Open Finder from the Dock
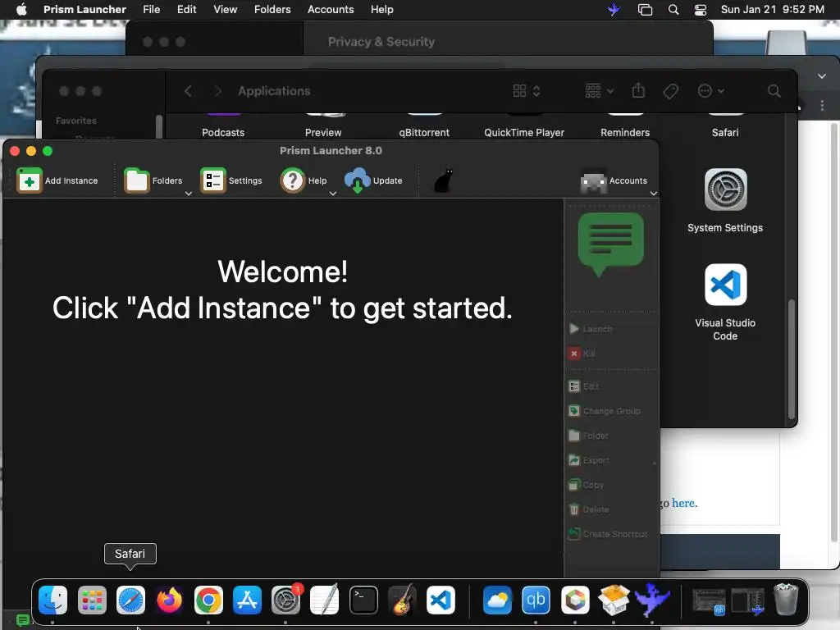Screen dimensions: 840x630 point(53,600)
